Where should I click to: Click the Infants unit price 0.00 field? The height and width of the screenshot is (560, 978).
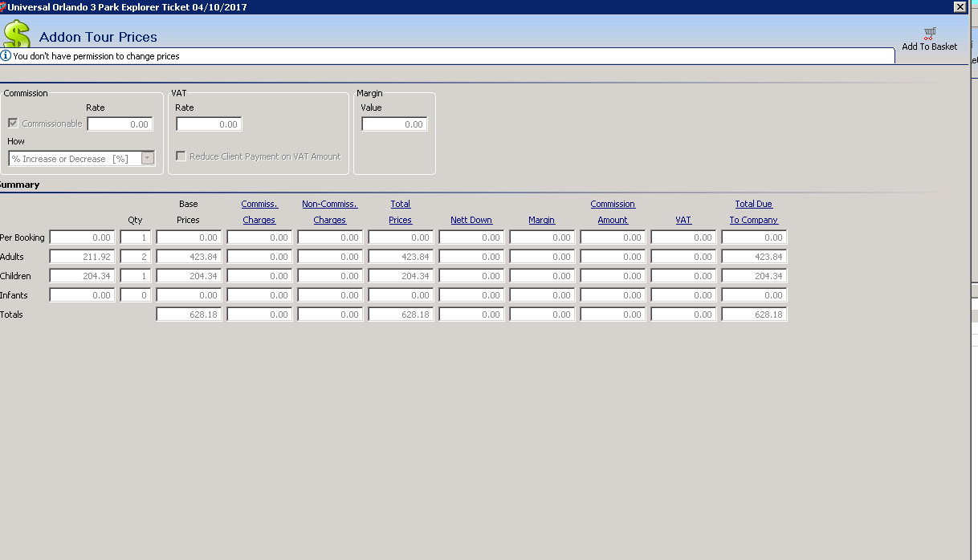tap(81, 295)
